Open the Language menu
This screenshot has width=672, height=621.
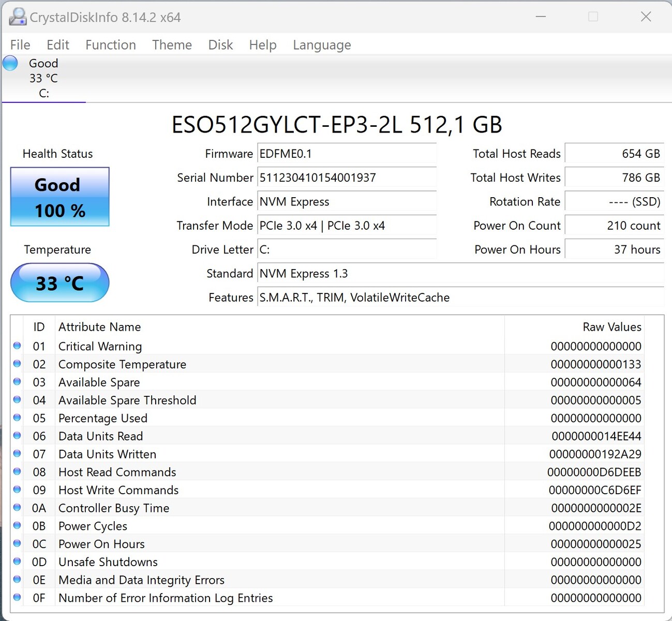pyautogui.click(x=322, y=45)
